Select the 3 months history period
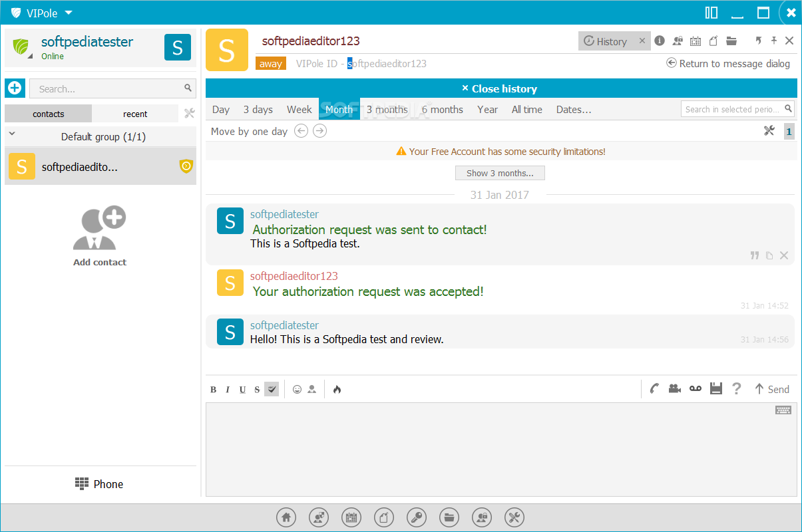Screen dimensions: 802x532 point(387,110)
